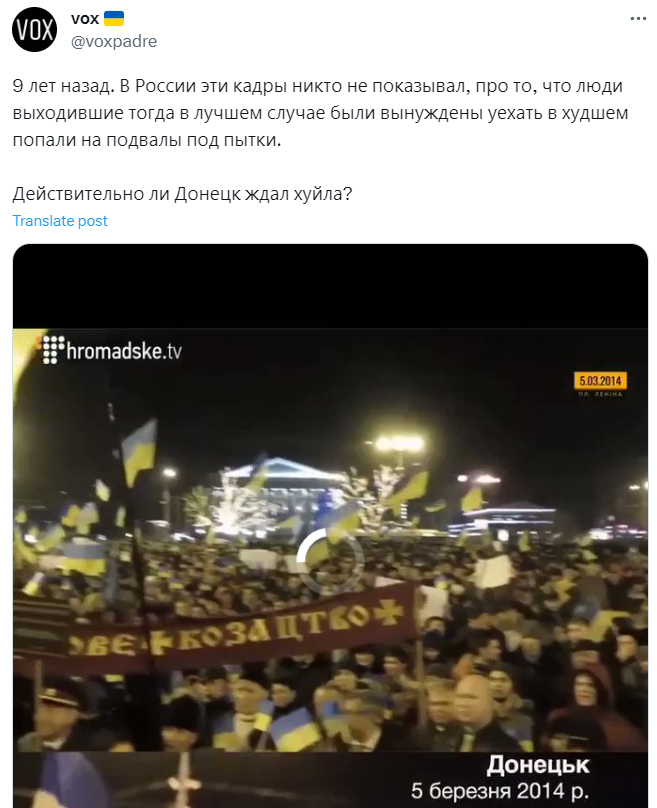
Task: Select the Донецьк caption text in video
Action: [538, 765]
